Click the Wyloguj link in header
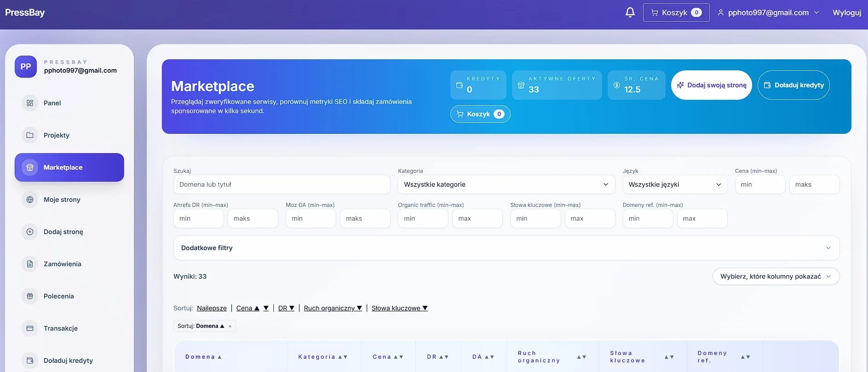Viewport: 868px width, 372px height. coord(846,12)
